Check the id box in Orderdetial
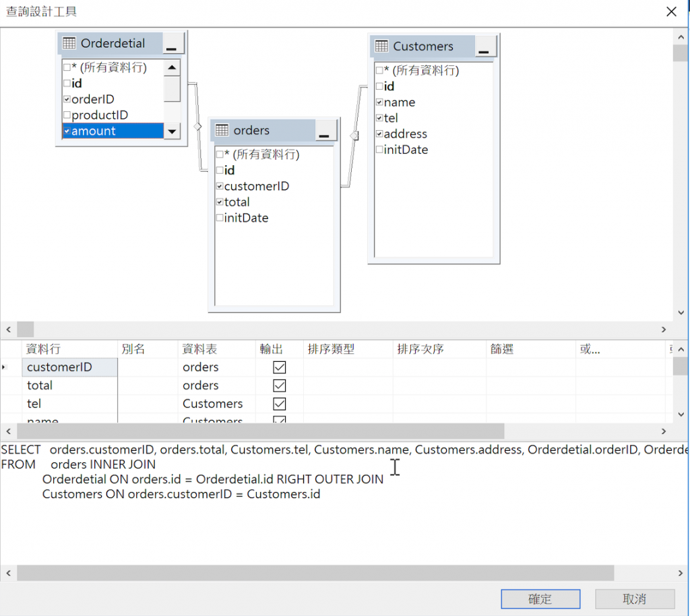The height and width of the screenshot is (616, 690). click(x=67, y=83)
